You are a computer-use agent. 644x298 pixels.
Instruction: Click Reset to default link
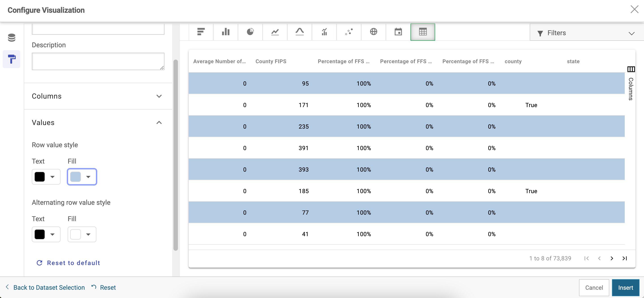click(68, 263)
